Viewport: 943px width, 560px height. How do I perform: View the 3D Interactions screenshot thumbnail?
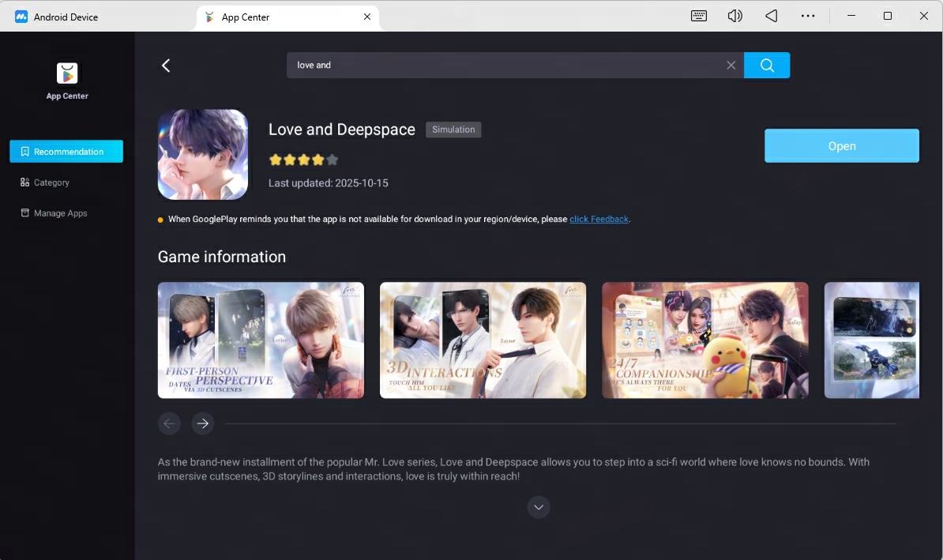click(x=483, y=340)
